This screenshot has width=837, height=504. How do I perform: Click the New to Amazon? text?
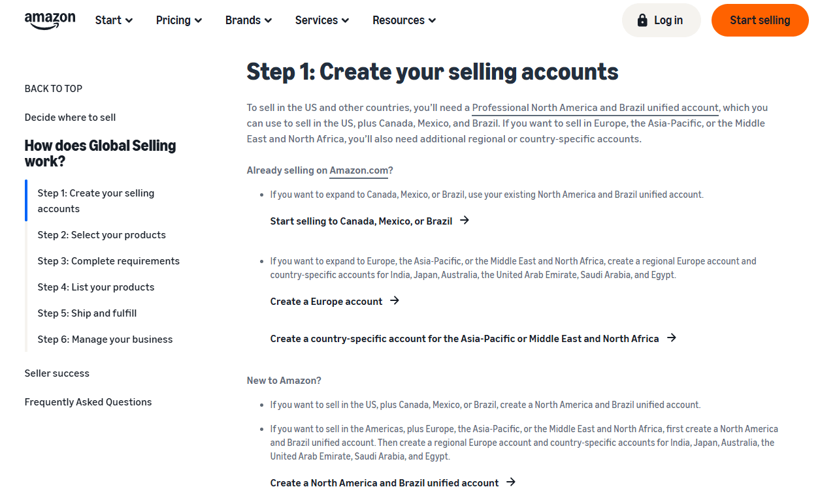(x=284, y=381)
